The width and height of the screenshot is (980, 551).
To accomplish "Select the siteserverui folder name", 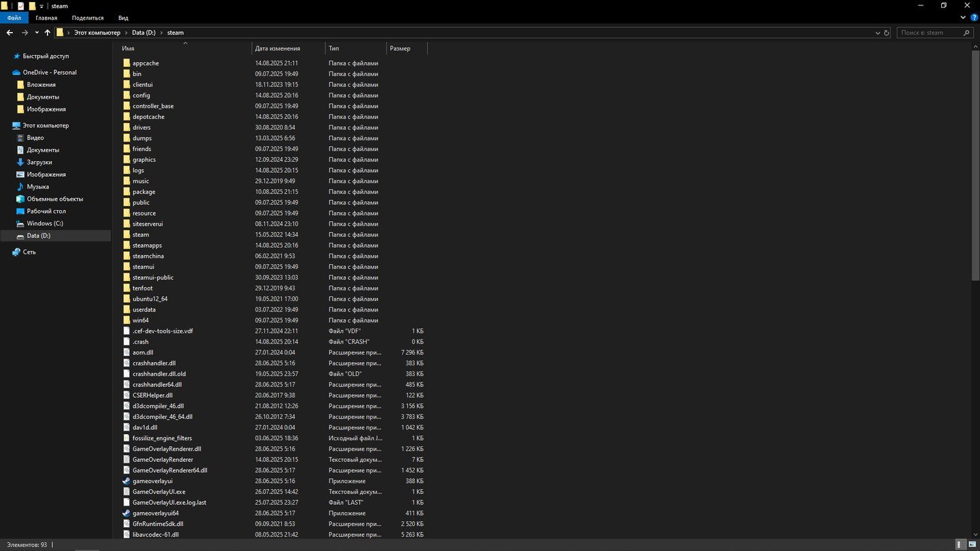I will pyautogui.click(x=148, y=224).
